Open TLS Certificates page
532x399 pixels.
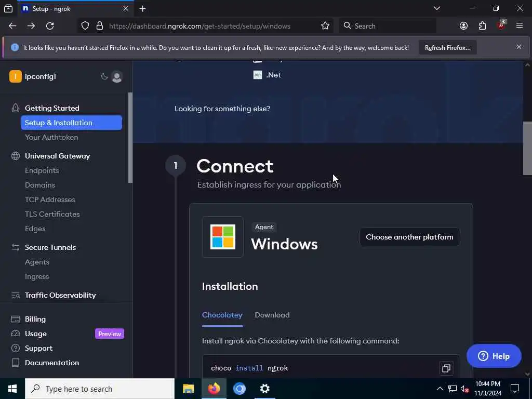click(52, 215)
